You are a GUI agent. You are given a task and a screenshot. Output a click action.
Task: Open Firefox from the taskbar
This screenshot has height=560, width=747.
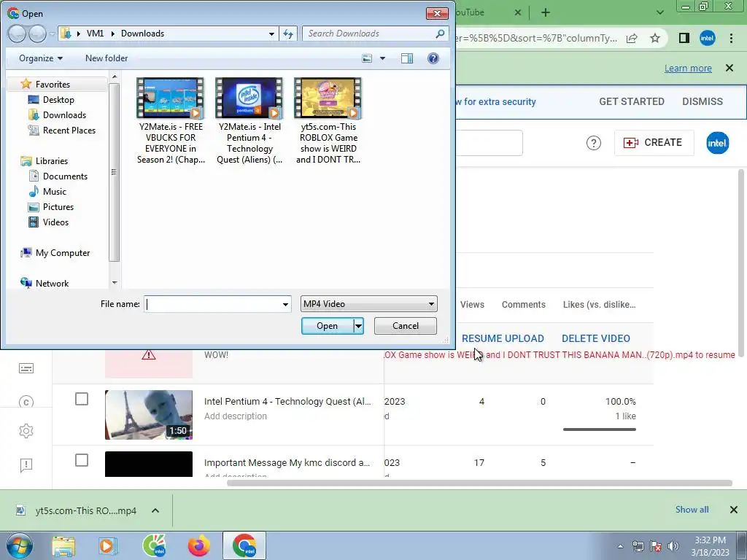(x=198, y=545)
